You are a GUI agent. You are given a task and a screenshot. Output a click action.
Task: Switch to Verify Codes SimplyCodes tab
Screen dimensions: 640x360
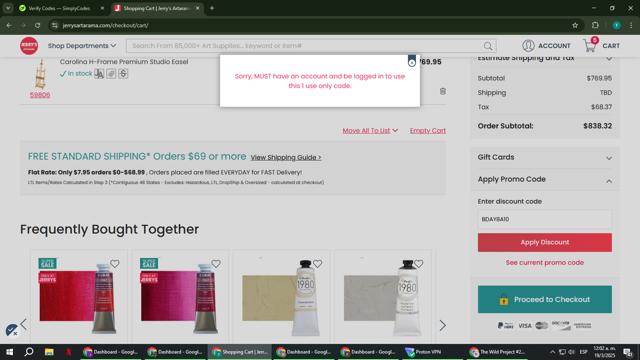(x=60, y=8)
